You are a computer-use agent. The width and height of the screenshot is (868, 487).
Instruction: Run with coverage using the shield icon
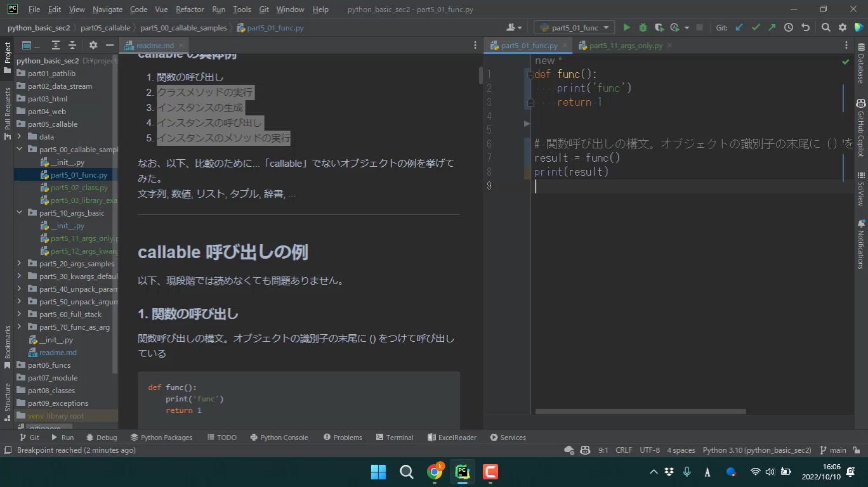pyautogui.click(x=659, y=27)
